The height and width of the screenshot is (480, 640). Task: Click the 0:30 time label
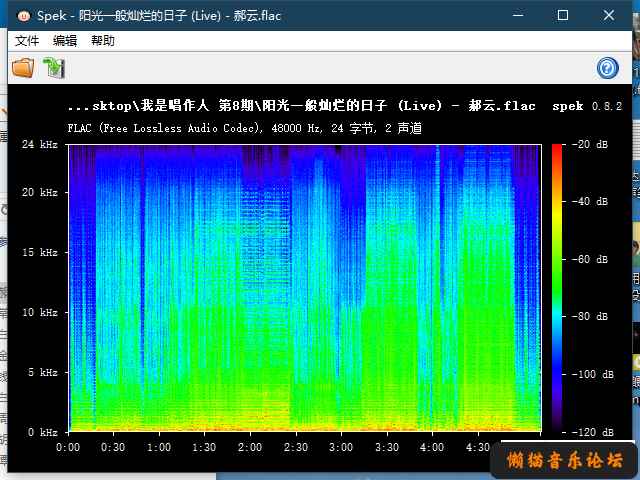pos(113,447)
